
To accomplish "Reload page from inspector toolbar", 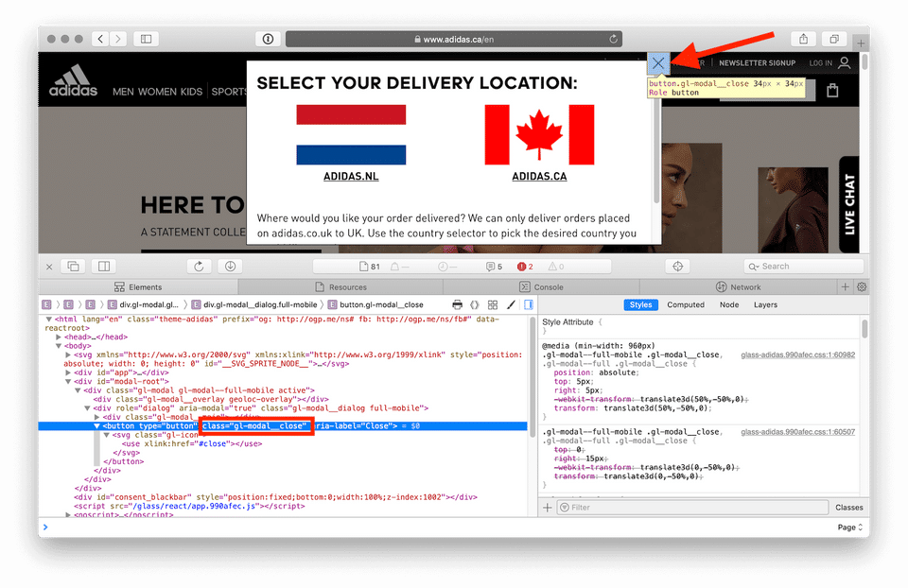I will click(x=199, y=267).
